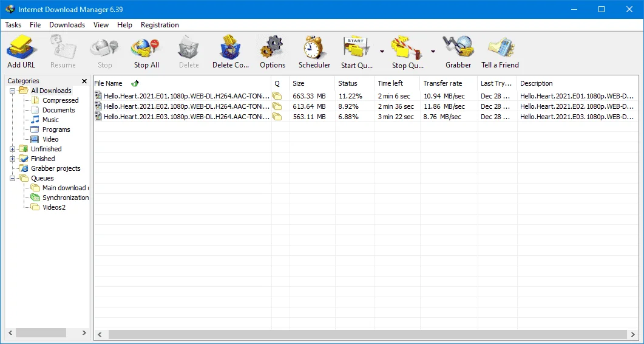Click the download list horizontal scrollbar
The height and width of the screenshot is (344, 644).
[x=367, y=334]
